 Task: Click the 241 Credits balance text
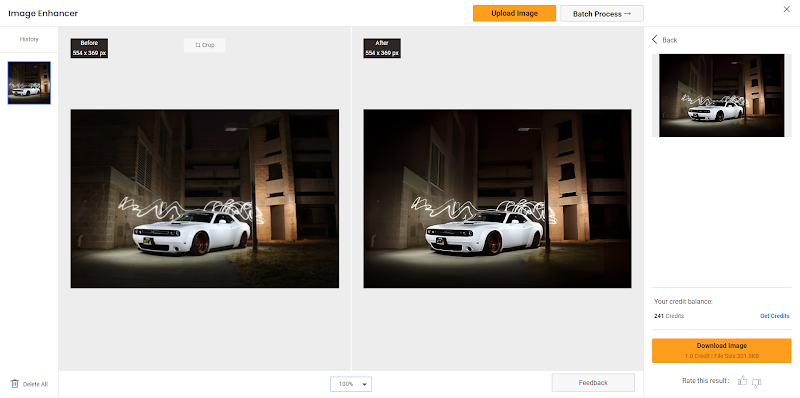(669, 316)
